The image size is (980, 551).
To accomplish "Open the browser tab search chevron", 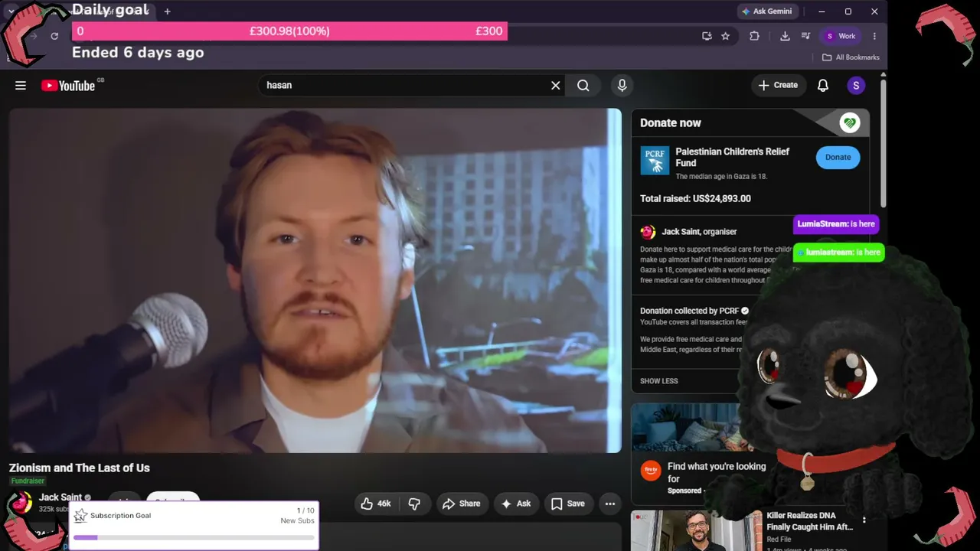I will (x=11, y=11).
